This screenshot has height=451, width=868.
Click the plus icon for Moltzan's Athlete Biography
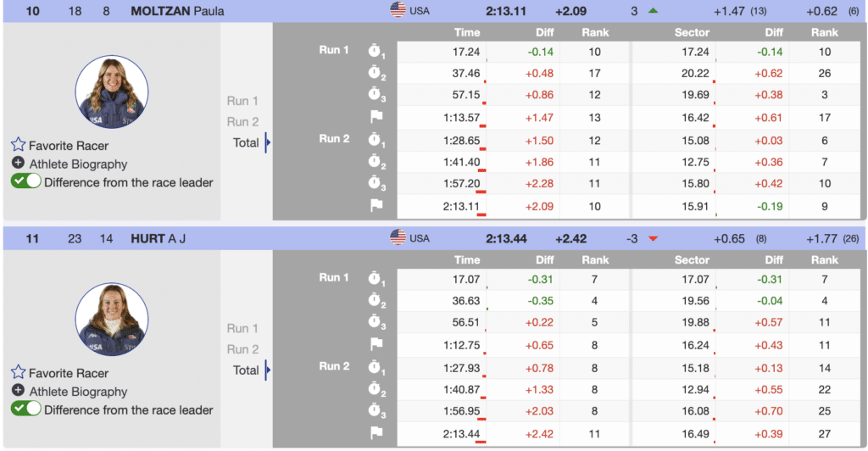18,163
